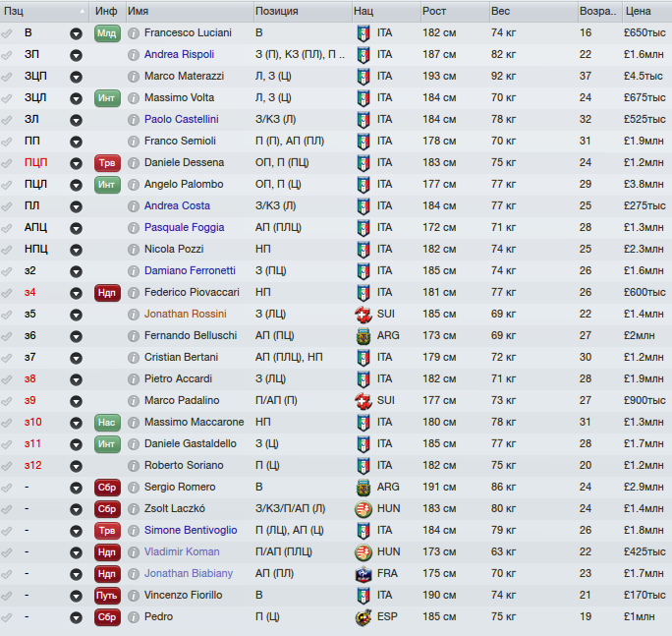
Task: Click the Трв injury badge for Daniele Dessena
Action: coord(107,162)
